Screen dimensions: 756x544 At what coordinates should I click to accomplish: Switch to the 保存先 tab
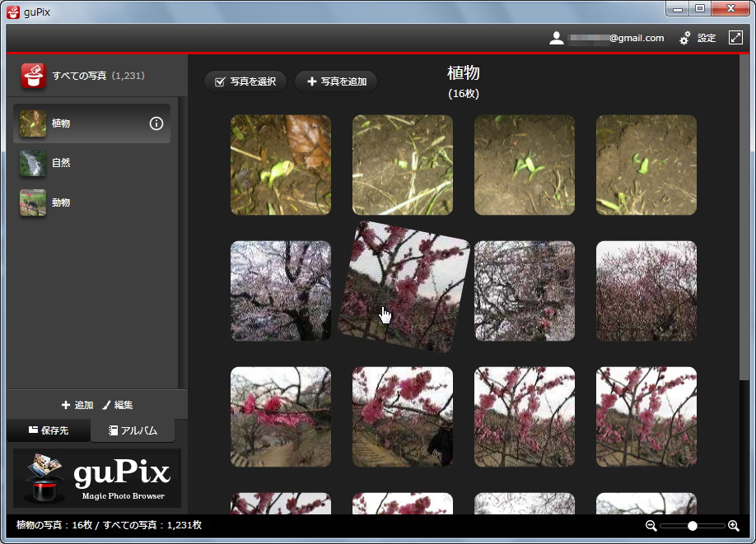point(49,430)
